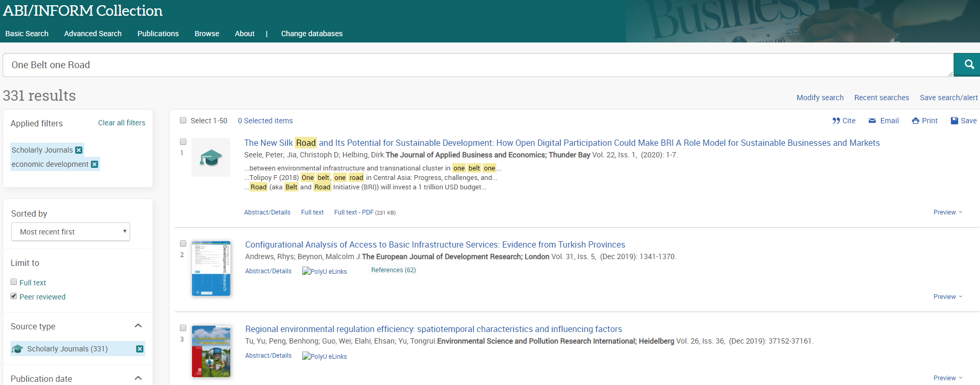The height and width of the screenshot is (385, 980).
Task: Go to Basic Search
Action: (27, 34)
